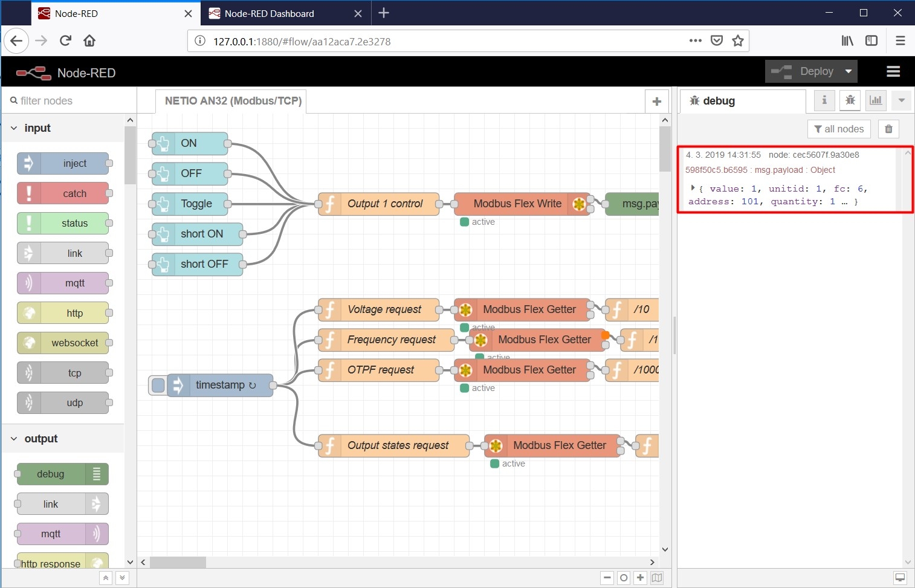
Task: Click the ON dashboard button node
Action: pyautogui.click(x=190, y=143)
